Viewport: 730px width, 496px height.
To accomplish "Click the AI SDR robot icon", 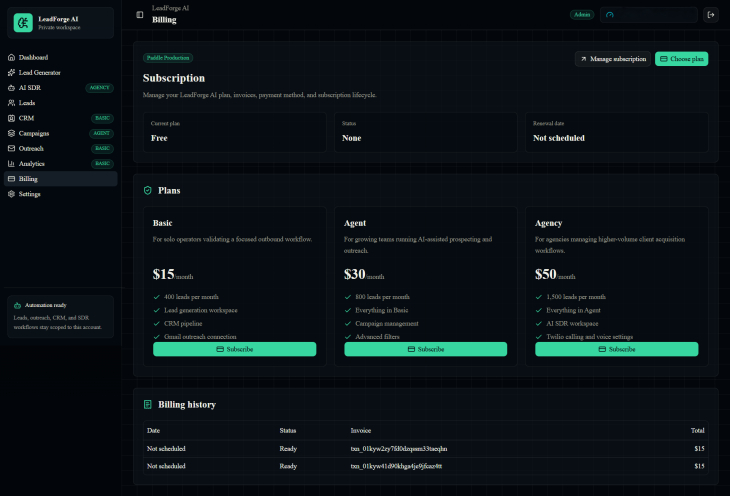I will tap(11, 88).
